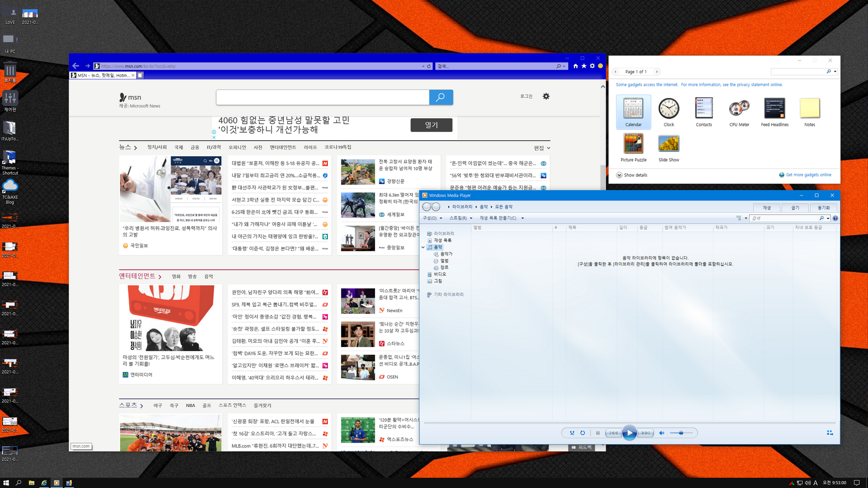This screenshot has width=868, height=488.
Task: Open Media Player search options dropdown arrow
Action: 828,218
